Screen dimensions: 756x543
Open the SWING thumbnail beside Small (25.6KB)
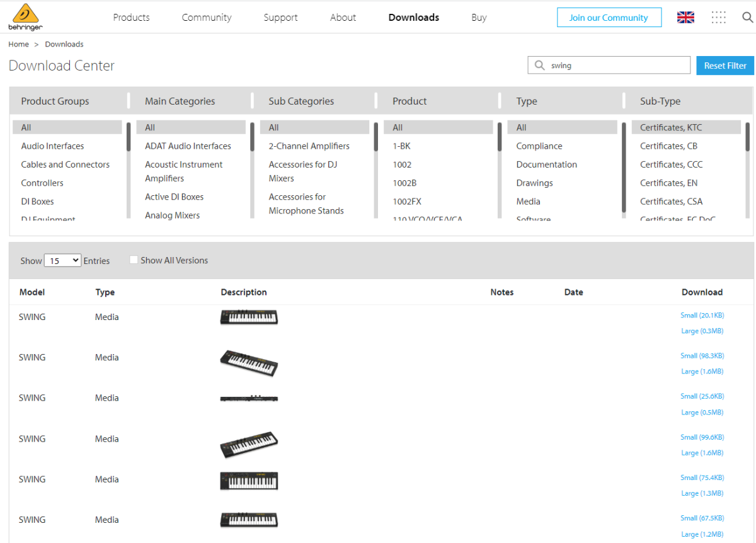(249, 399)
